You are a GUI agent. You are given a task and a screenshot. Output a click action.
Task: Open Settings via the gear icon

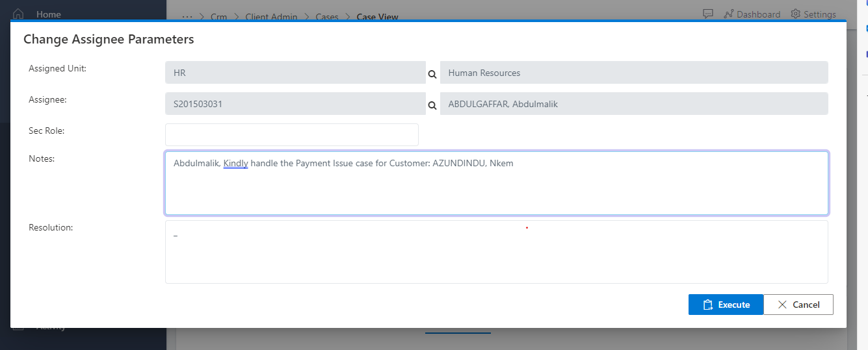795,14
